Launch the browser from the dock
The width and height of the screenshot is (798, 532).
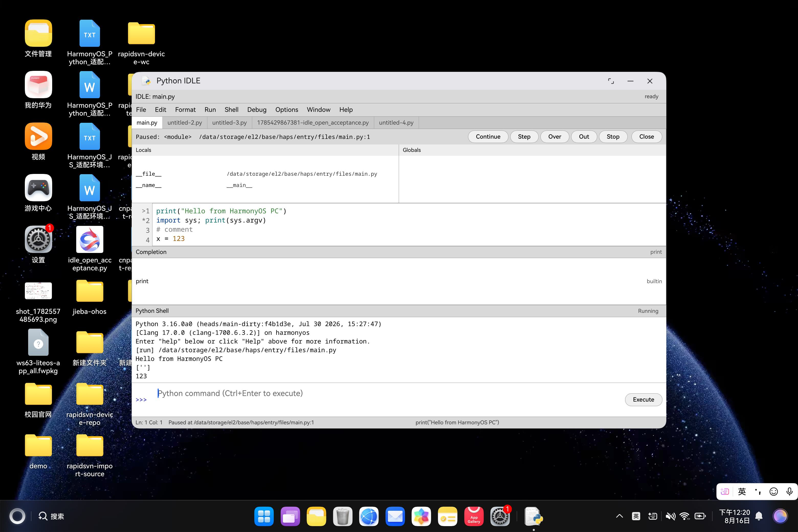tap(369, 516)
